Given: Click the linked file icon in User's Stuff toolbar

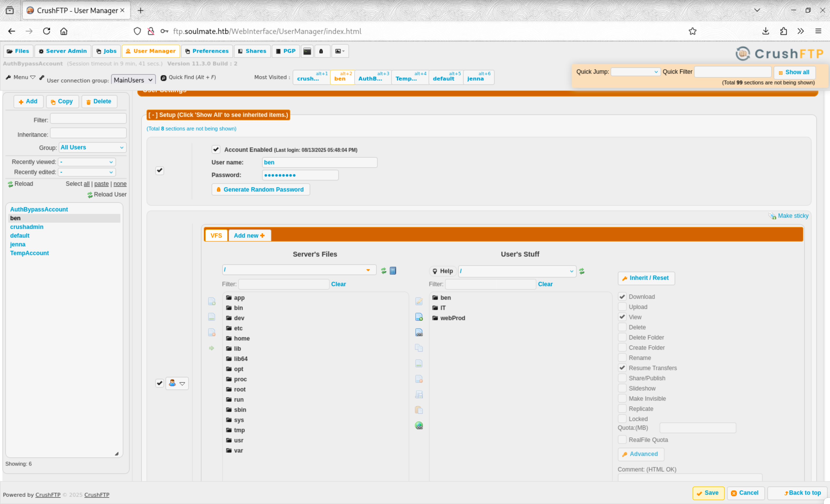Looking at the screenshot, I should 419,332.
